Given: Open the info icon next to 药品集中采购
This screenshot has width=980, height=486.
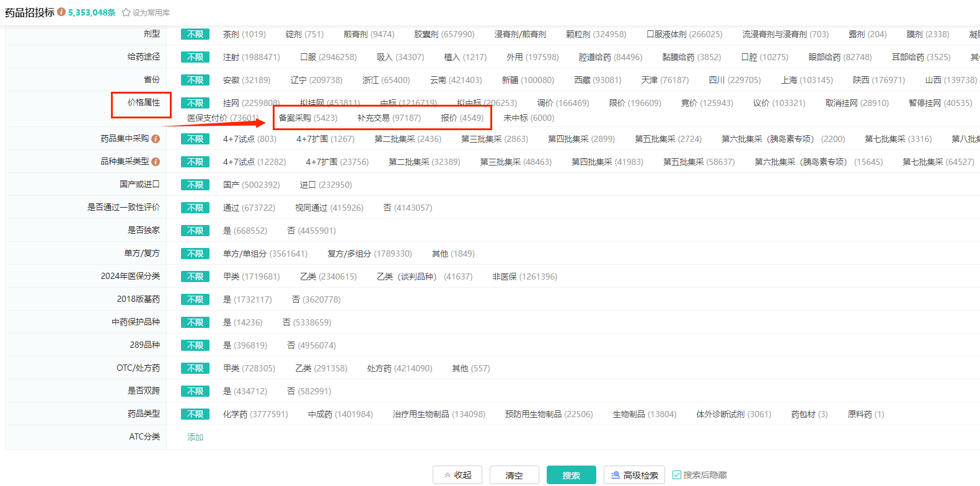Looking at the screenshot, I should pos(156,139).
